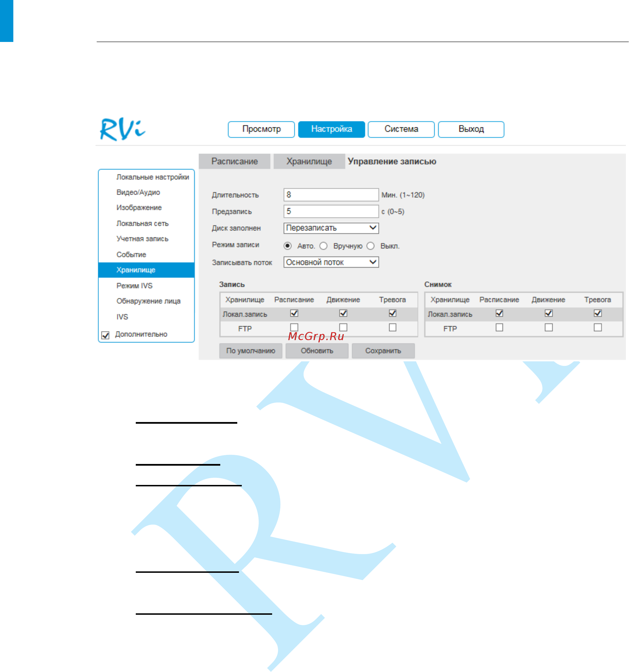Select the Управление записью tab
The width and height of the screenshot is (629, 672).
[x=392, y=161]
